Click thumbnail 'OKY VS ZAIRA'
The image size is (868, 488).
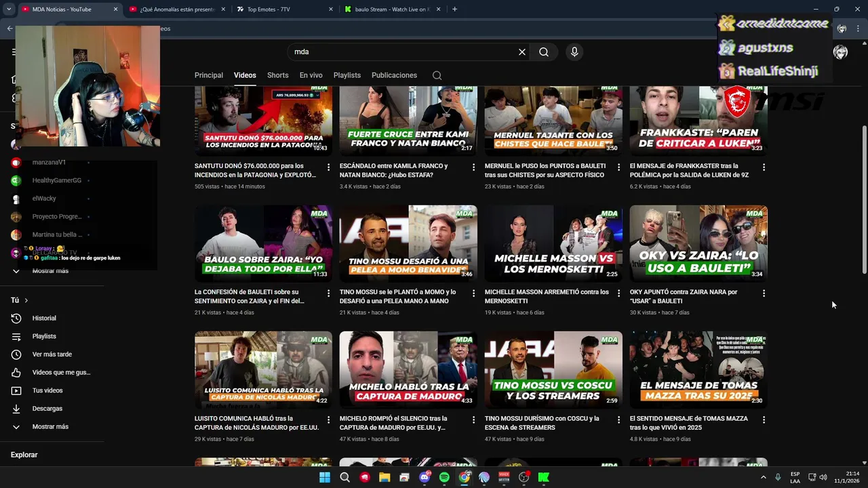698,244
